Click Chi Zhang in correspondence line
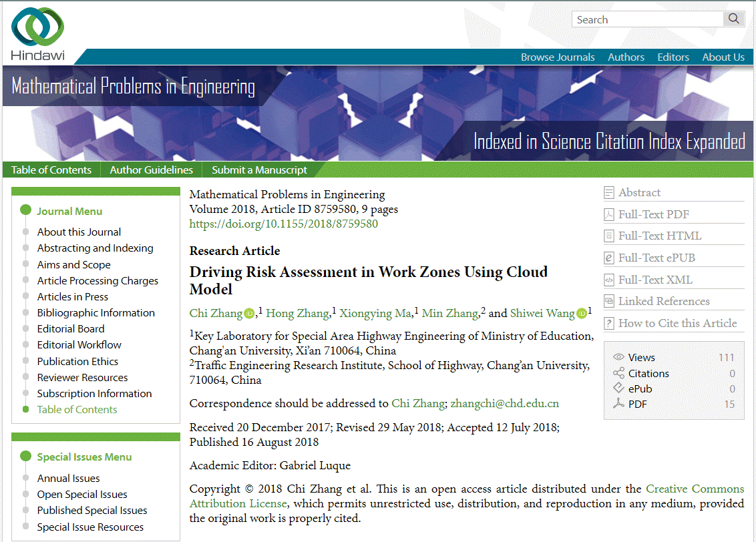756x542 pixels. click(418, 403)
